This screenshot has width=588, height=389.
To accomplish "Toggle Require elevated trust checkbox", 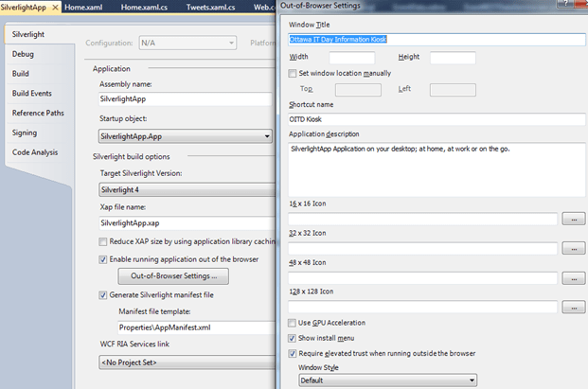I will [292, 353].
